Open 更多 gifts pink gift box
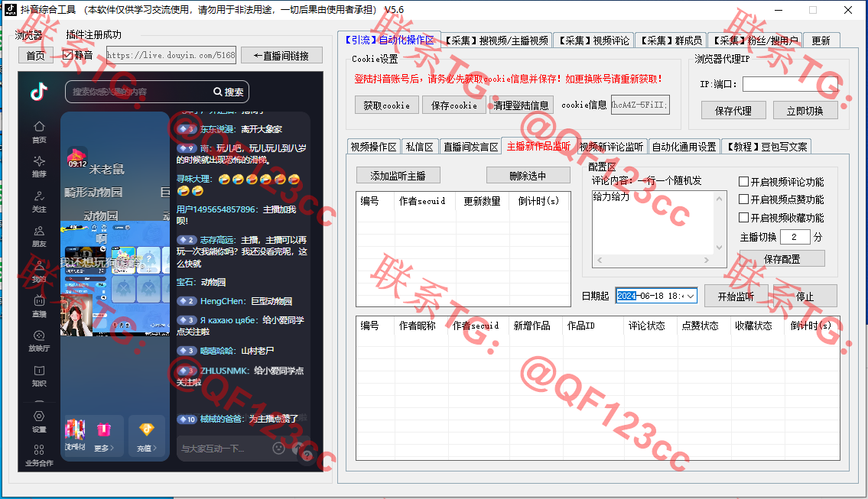Screen dimensions: 868x499 (103, 430)
